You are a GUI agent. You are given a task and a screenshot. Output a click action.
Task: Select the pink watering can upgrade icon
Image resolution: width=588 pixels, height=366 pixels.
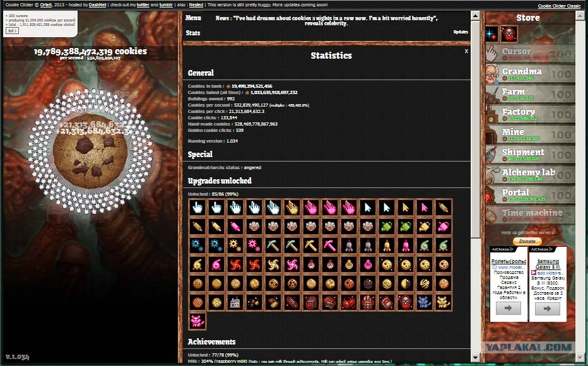pyautogui.click(x=444, y=227)
